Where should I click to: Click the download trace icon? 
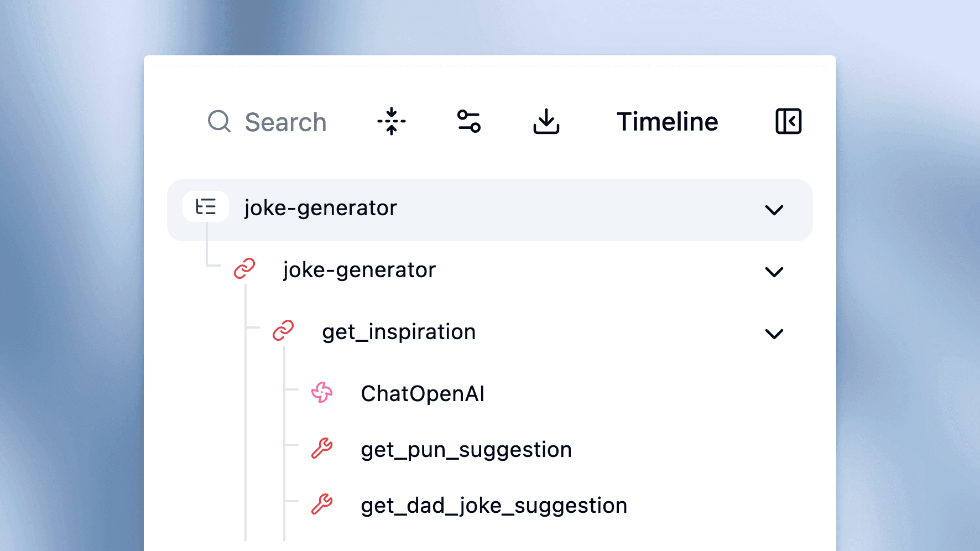(x=546, y=121)
